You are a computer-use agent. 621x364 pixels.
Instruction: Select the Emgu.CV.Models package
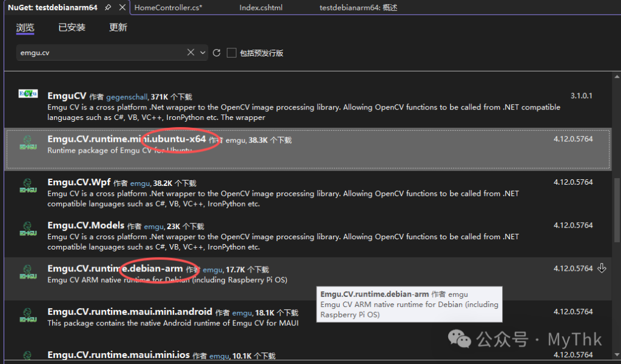coord(307,236)
